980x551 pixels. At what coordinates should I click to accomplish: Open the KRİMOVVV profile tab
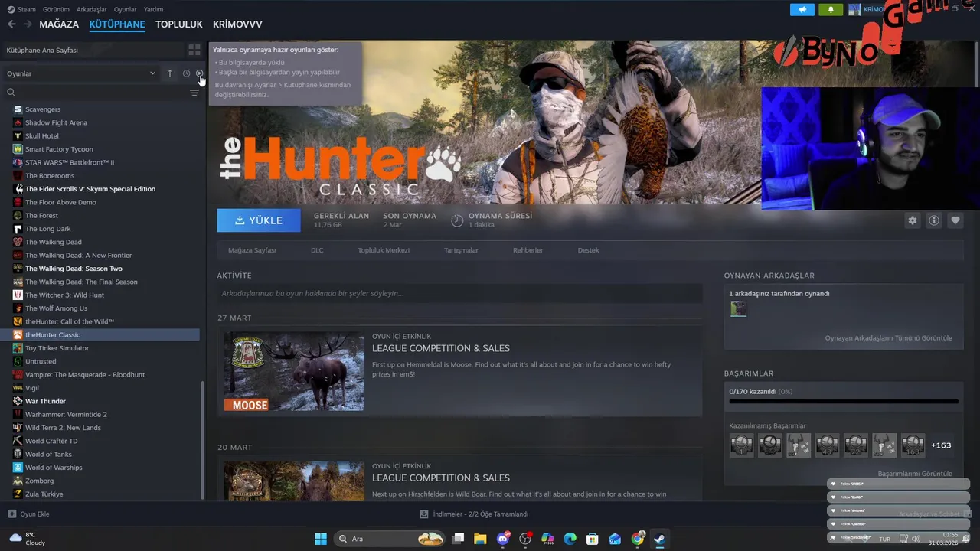click(237, 24)
